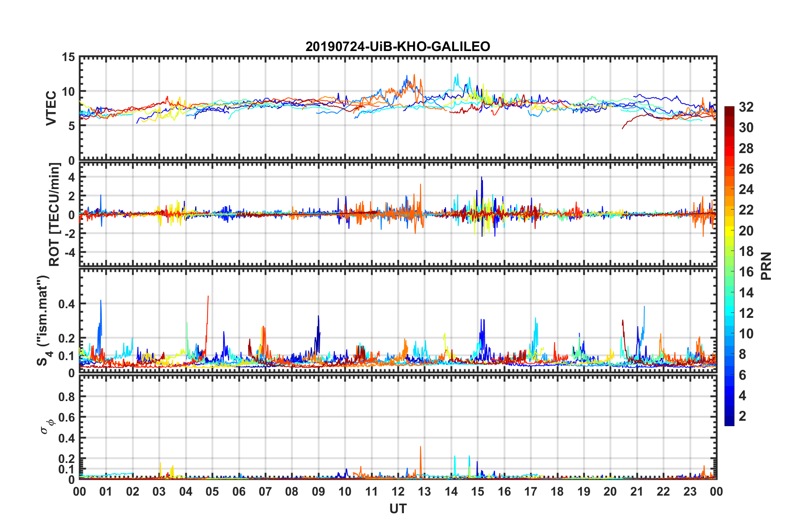Viewport: 796px width, 532px height.
Task: Click colorbar tick label 20
Action: (x=746, y=230)
